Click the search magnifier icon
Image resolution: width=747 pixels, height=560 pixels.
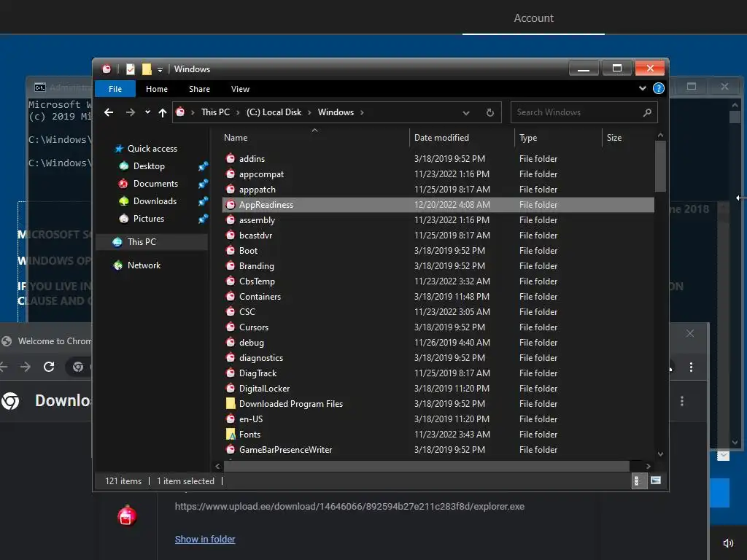(x=647, y=112)
